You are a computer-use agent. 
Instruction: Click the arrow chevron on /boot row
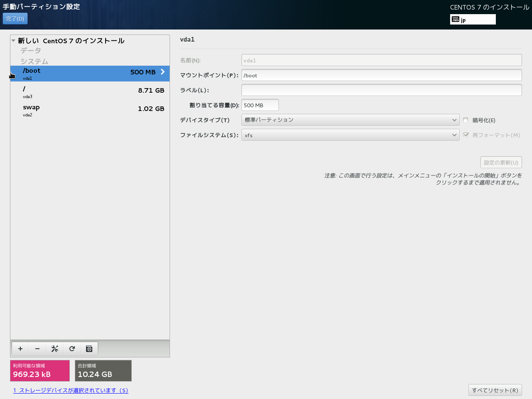[x=163, y=72]
